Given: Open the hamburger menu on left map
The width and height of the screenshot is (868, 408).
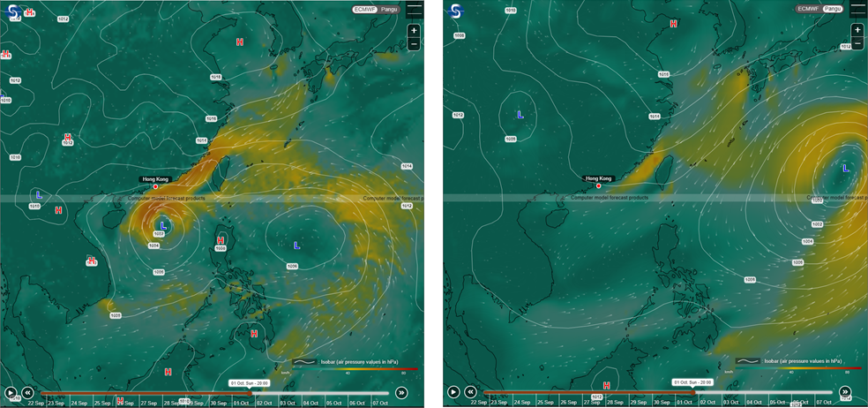Looking at the screenshot, I should (414, 9).
